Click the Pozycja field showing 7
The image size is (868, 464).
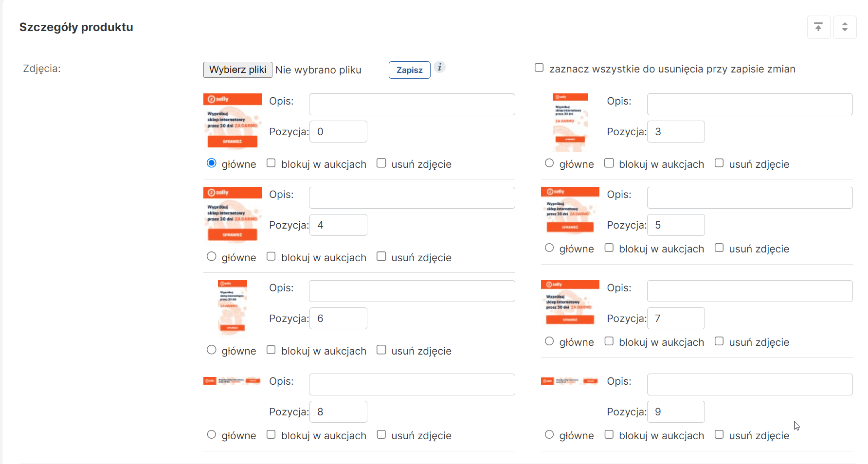676,319
